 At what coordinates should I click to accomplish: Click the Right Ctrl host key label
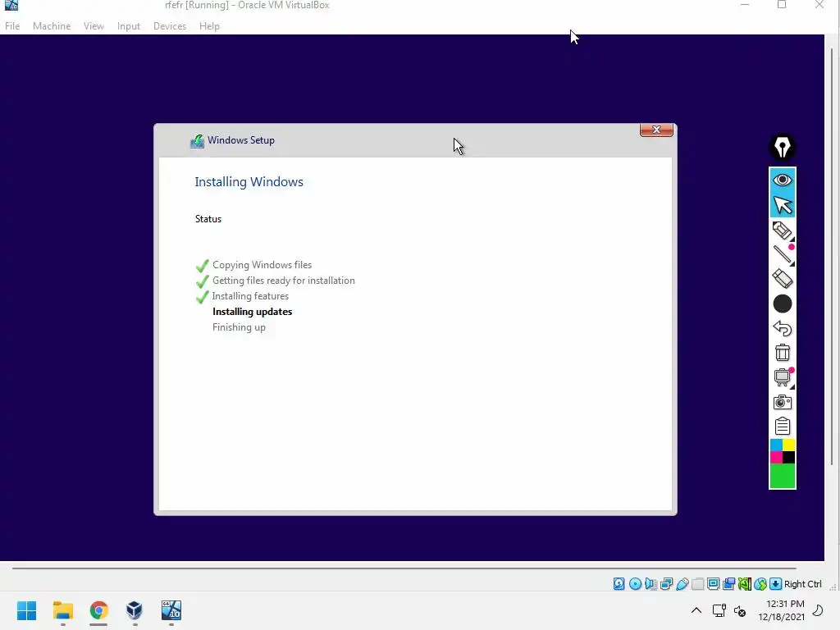pos(802,584)
